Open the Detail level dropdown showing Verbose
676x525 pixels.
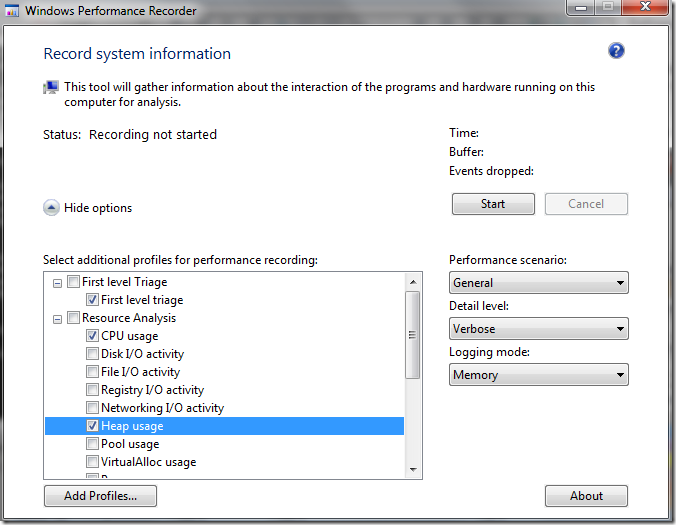(x=538, y=329)
